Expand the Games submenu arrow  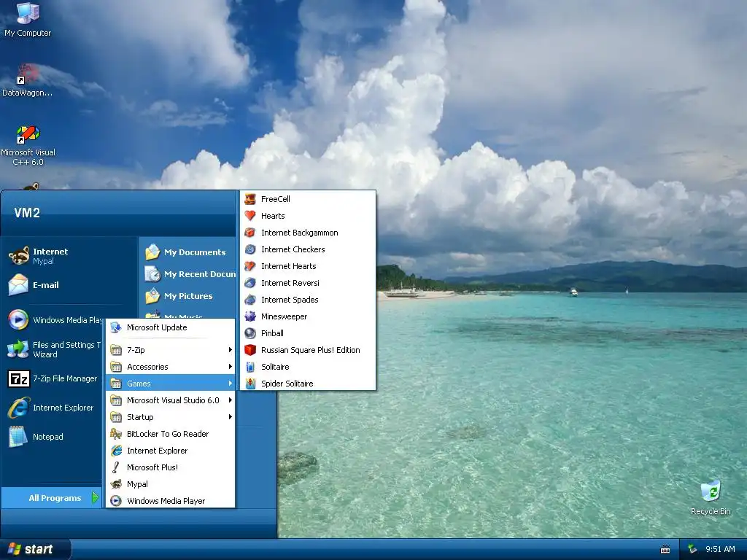tap(230, 384)
